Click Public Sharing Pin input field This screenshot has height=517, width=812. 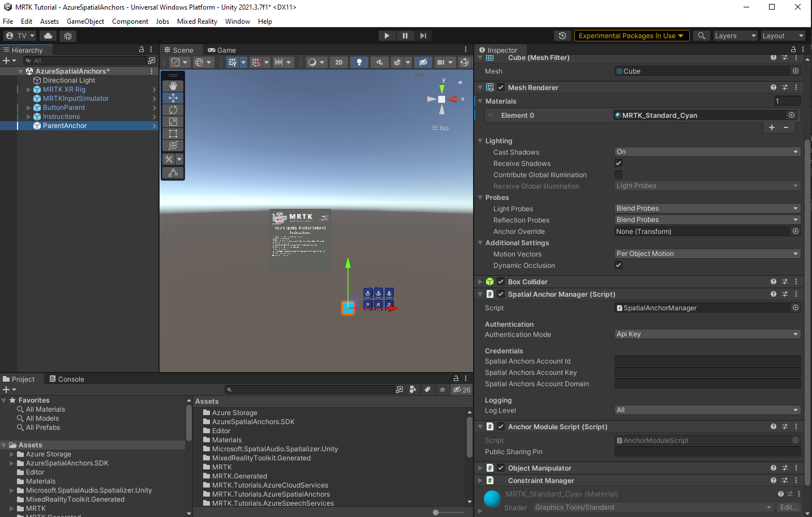pyautogui.click(x=707, y=452)
